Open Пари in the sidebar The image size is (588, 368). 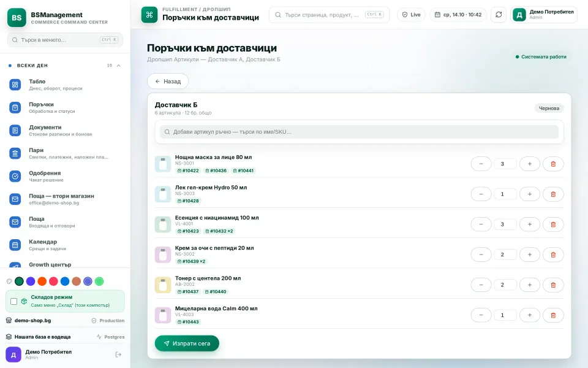coord(65,153)
